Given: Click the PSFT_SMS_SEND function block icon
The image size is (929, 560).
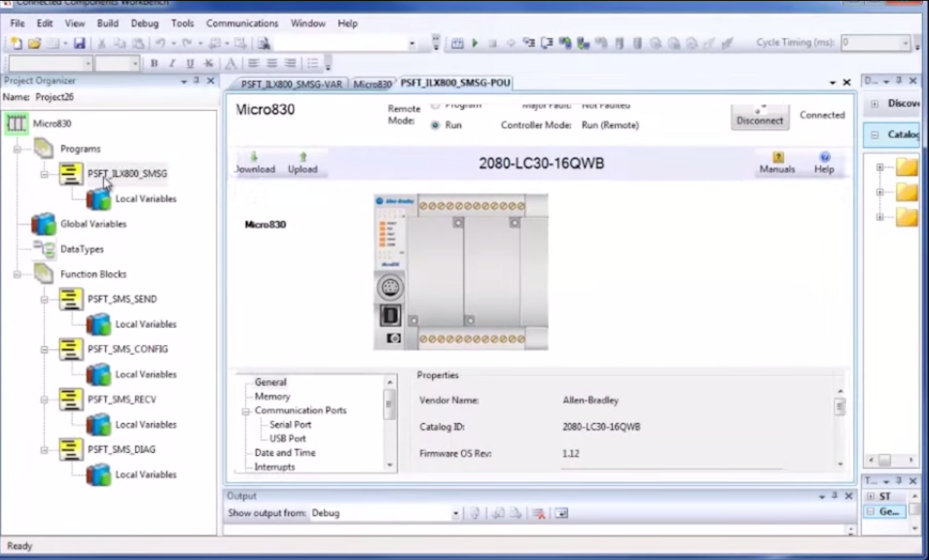Looking at the screenshot, I should tap(70, 299).
